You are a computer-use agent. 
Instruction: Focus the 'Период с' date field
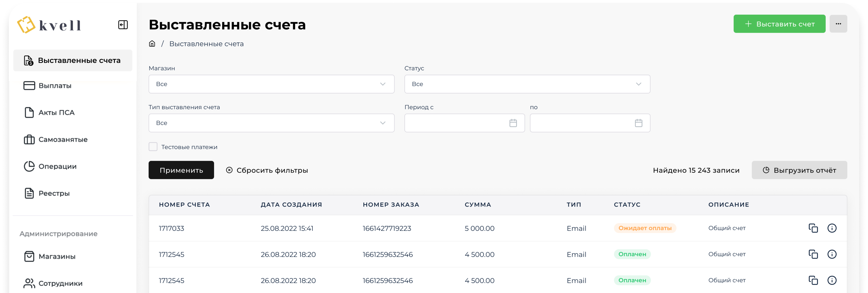(464, 123)
